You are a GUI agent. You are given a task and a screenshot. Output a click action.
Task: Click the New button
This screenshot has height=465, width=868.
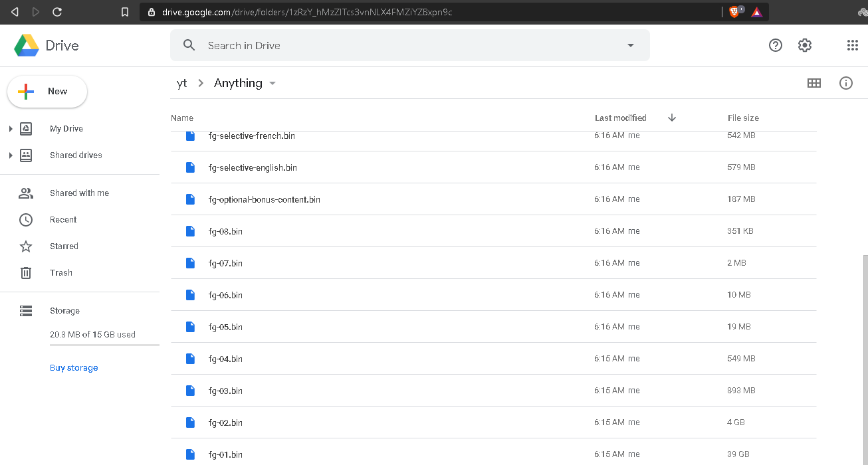47,92
